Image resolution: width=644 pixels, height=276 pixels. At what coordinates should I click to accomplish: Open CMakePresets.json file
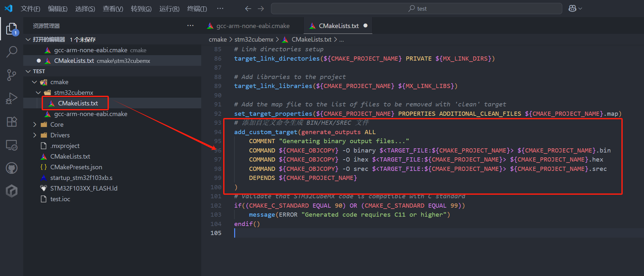tap(112, 167)
